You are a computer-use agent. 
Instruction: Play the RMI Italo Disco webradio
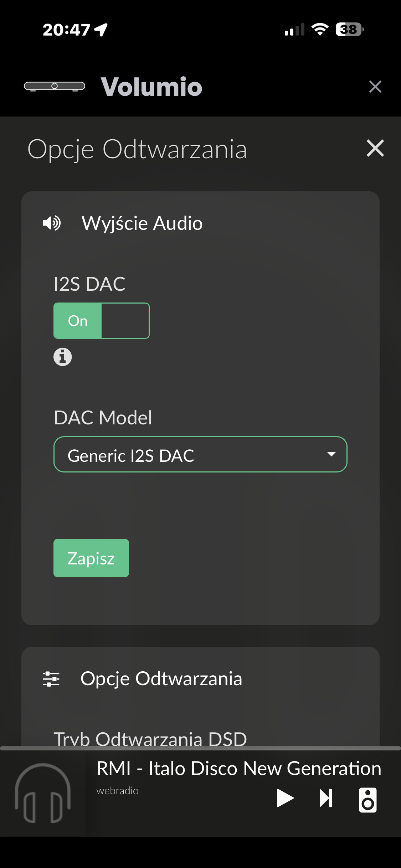pyautogui.click(x=285, y=798)
